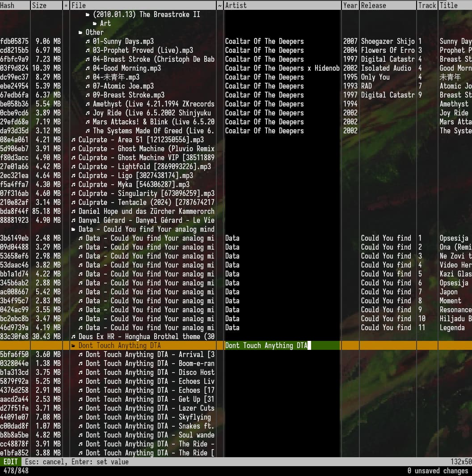Click the hash cell bda8f44f

pyautogui.click(x=14, y=212)
